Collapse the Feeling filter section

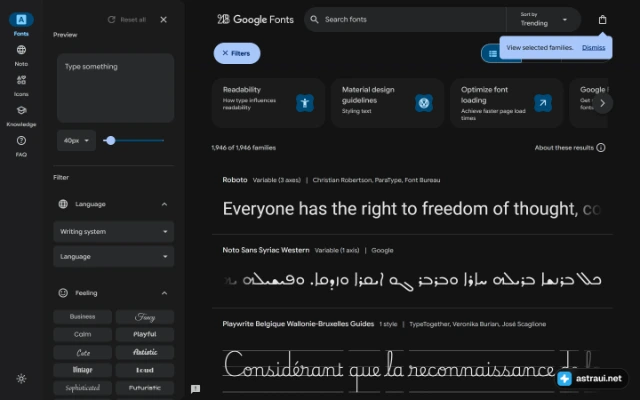coord(164,293)
